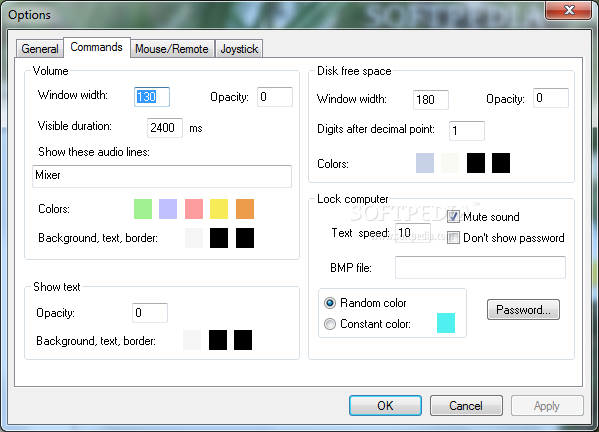Change Show text background swatch (light gray)
This screenshot has width=599, height=432.
tap(192, 340)
